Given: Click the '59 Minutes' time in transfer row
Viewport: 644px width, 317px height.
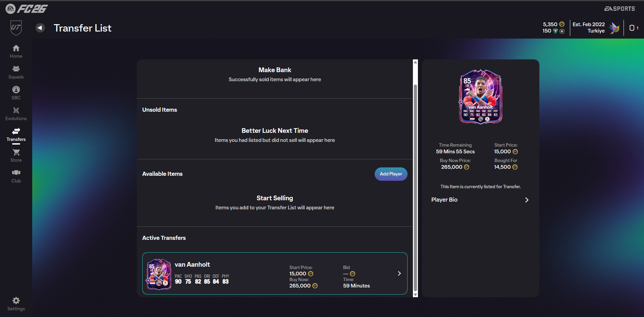Looking at the screenshot, I should (356, 286).
